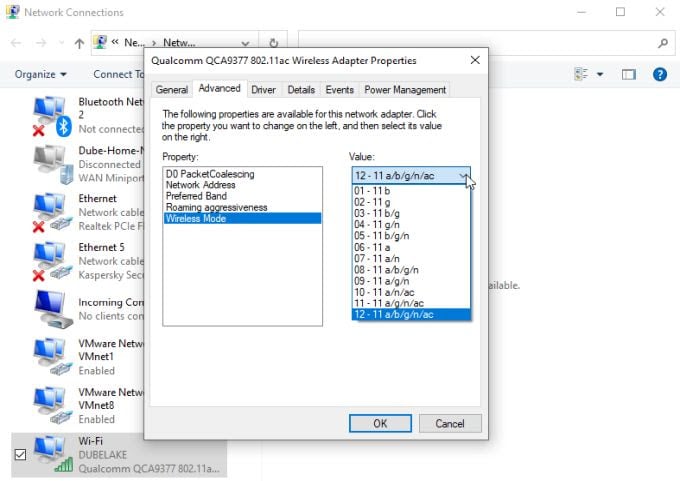
Task: Select the Wi-Fi DUBELAKE adapter icon
Action: click(53, 454)
